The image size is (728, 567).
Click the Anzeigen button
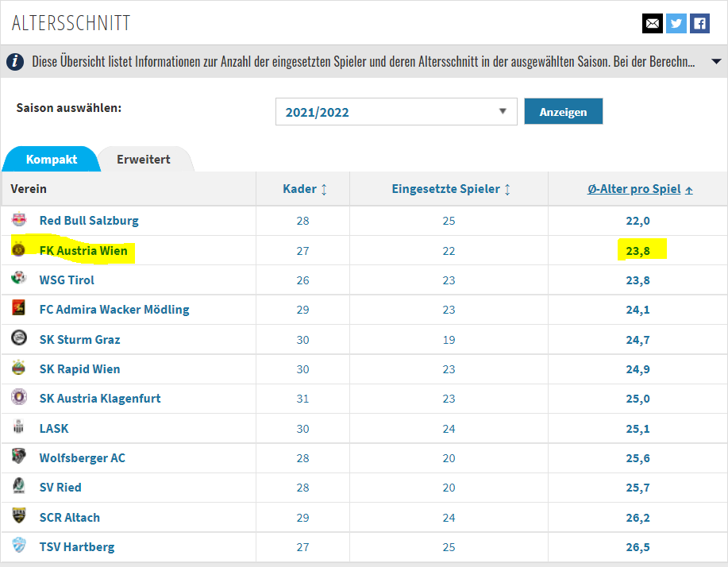[x=563, y=111]
